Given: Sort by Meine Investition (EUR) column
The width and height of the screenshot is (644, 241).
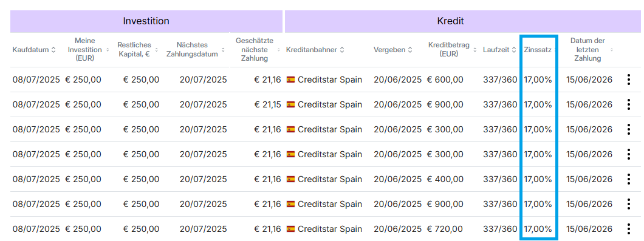Looking at the screenshot, I should pos(85,49).
